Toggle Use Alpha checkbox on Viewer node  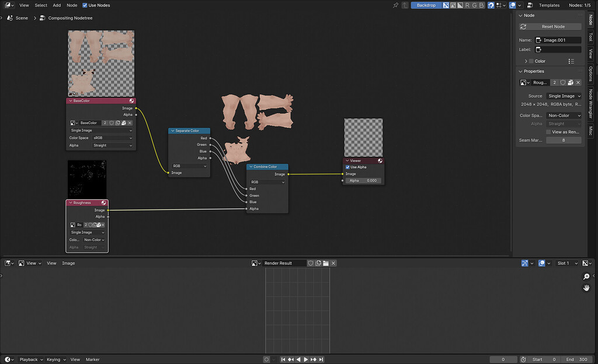(348, 167)
